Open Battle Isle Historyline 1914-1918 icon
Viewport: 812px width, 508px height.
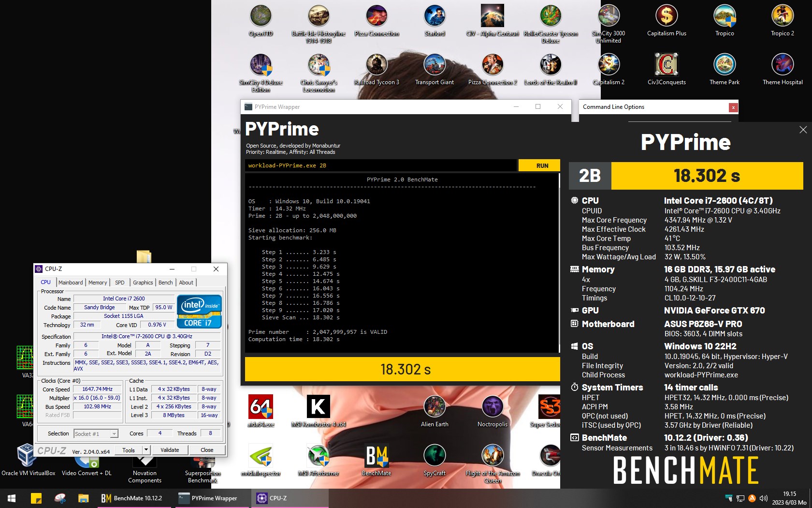pyautogui.click(x=319, y=23)
